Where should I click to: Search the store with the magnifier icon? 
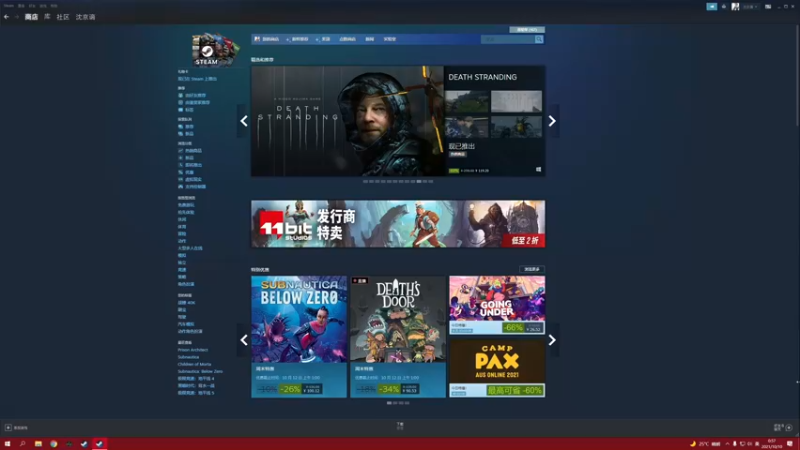[x=539, y=39]
